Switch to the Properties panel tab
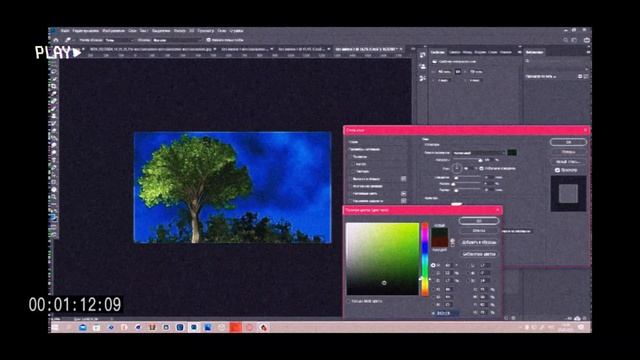This screenshot has height=360, width=640. 438,52
